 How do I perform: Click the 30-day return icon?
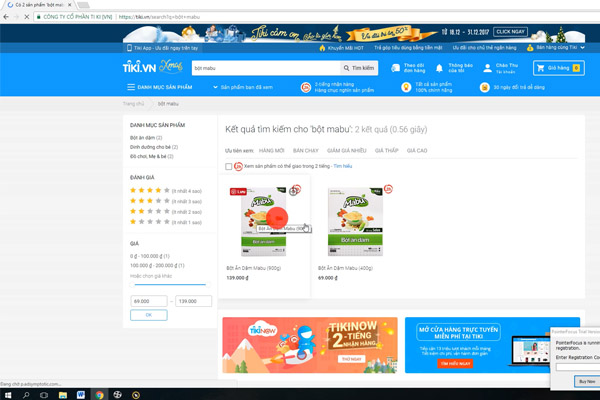[484, 87]
